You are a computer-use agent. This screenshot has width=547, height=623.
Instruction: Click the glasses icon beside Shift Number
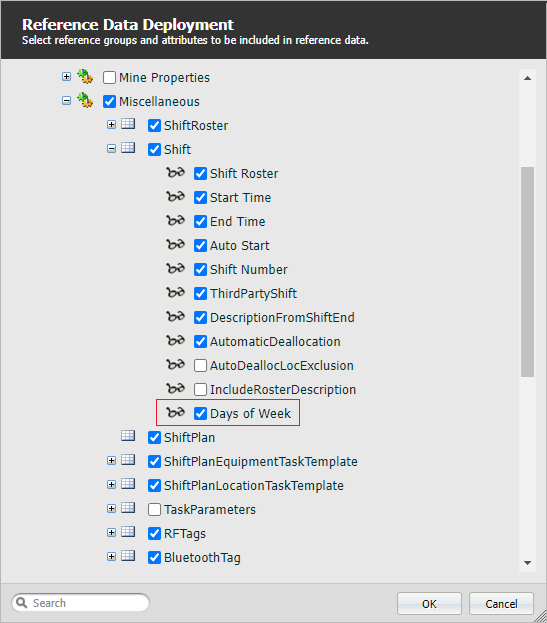pyautogui.click(x=175, y=268)
